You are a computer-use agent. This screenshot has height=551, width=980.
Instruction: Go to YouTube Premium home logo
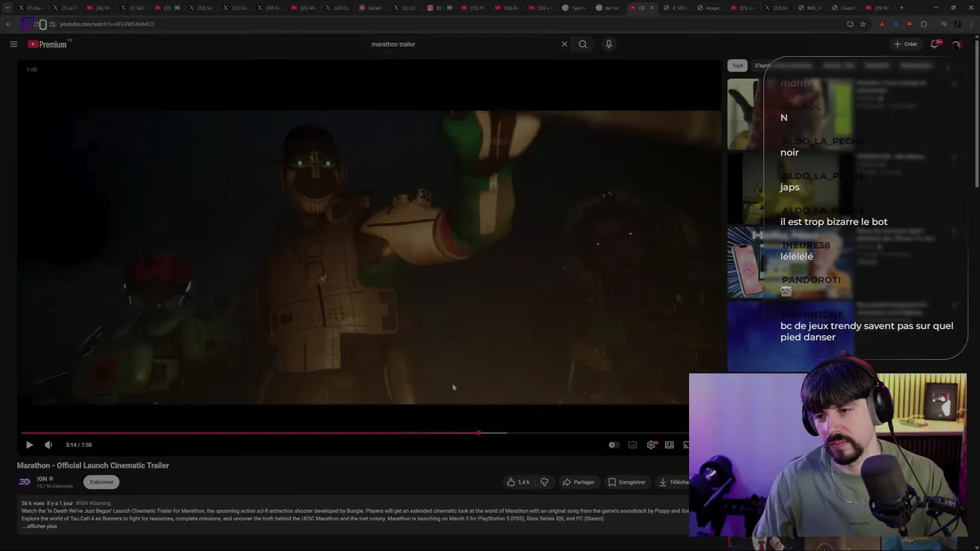[48, 44]
